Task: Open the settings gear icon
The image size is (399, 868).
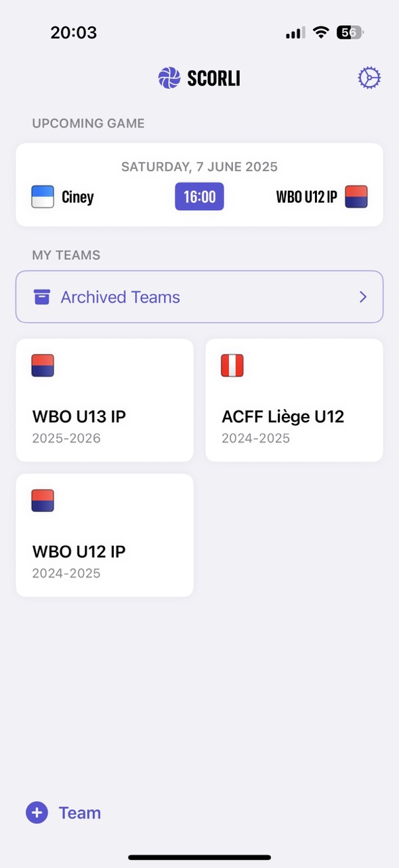Action: pos(369,77)
